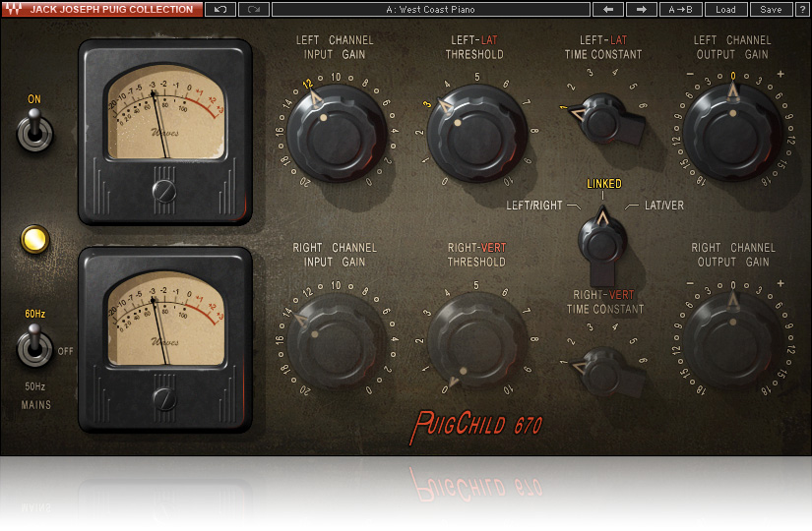The width and height of the screenshot is (812, 531).
Task: Click the Load preset menu
Action: tap(725, 10)
